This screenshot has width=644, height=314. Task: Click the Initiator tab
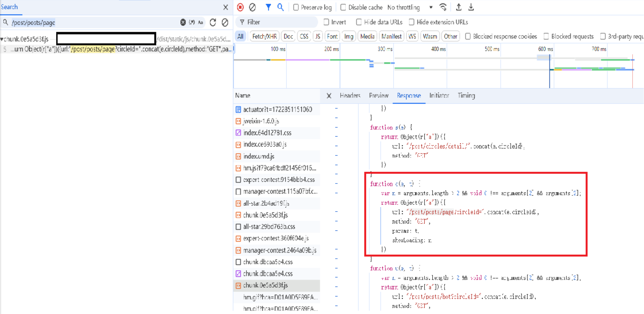pyautogui.click(x=439, y=95)
